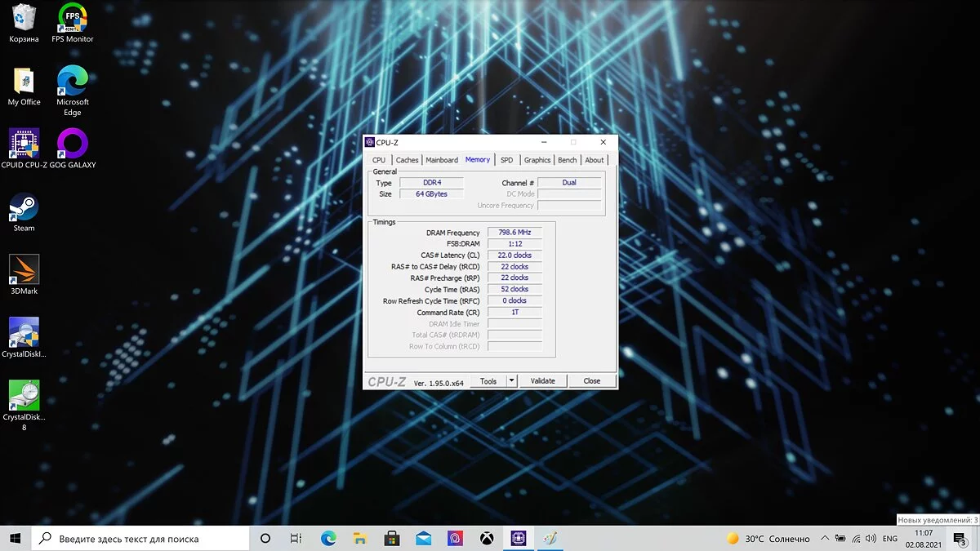Click the tRFC 0 clocks value
This screenshot has height=551, width=980.
pos(514,300)
